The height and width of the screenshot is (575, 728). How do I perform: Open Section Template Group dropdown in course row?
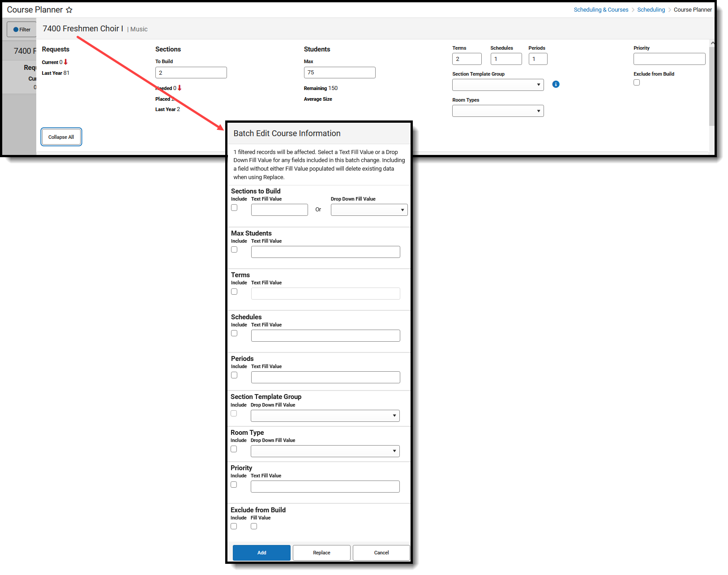(x=498, y=85)
